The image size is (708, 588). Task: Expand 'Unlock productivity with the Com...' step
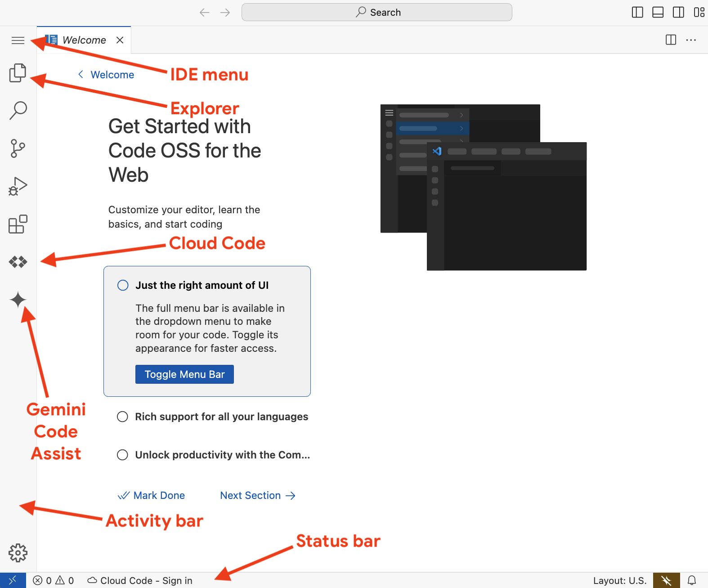[222, 455]
